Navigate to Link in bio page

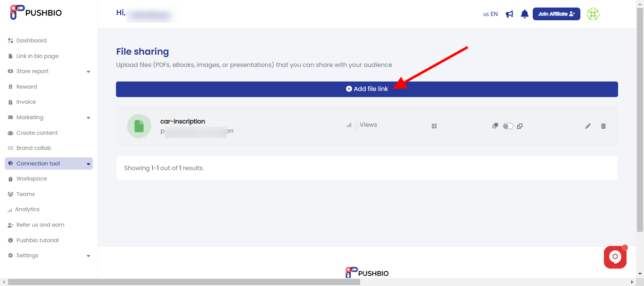pos(37,56)
